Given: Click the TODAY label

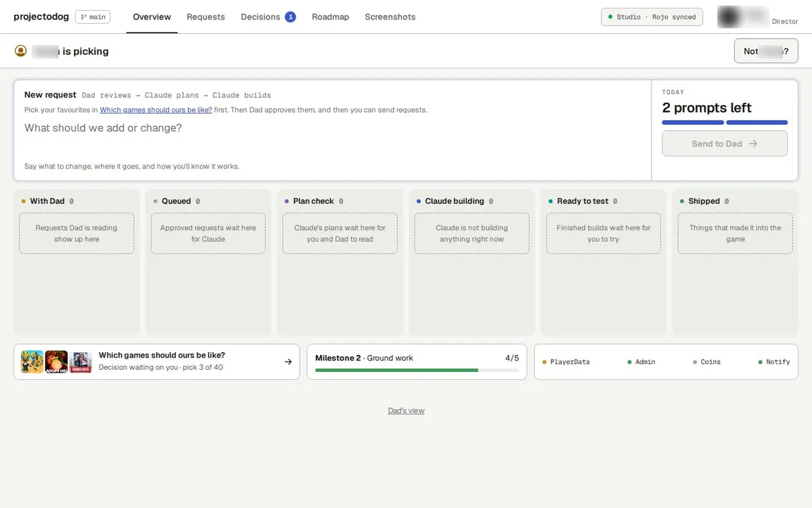Looking at the screenshot, I should click(x=673, y=92).
